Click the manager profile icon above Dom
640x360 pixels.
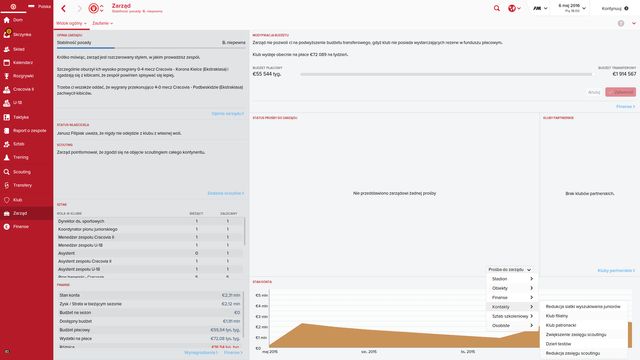click(13, 7)
